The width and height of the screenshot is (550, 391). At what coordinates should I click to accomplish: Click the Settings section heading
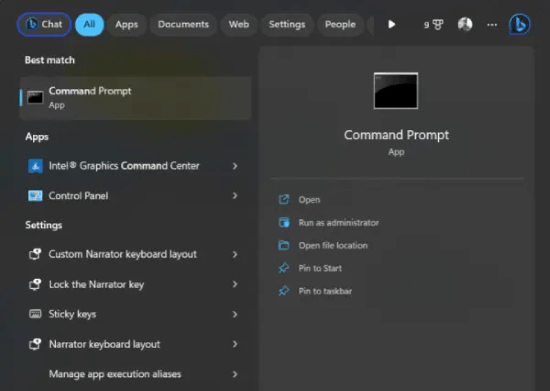point(43,225)
